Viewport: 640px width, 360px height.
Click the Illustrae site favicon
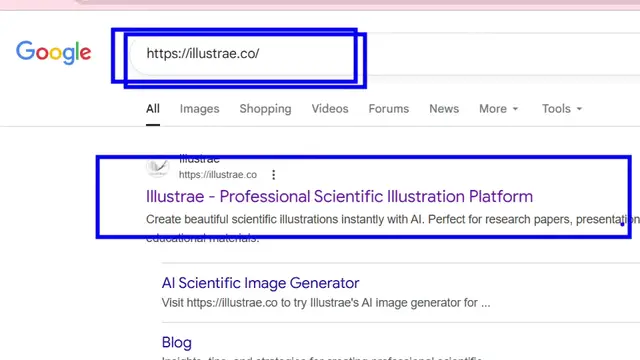coord(158,167)
